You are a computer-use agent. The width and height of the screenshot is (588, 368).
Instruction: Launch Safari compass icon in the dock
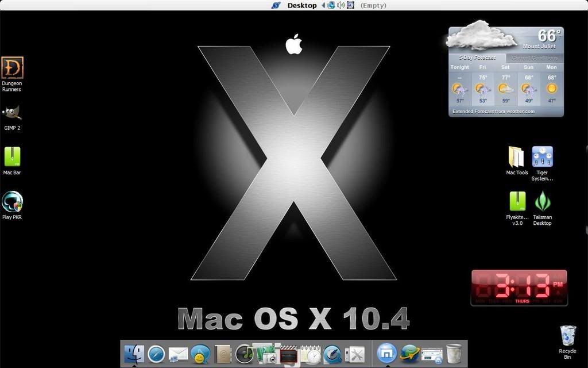coord(156,354)
